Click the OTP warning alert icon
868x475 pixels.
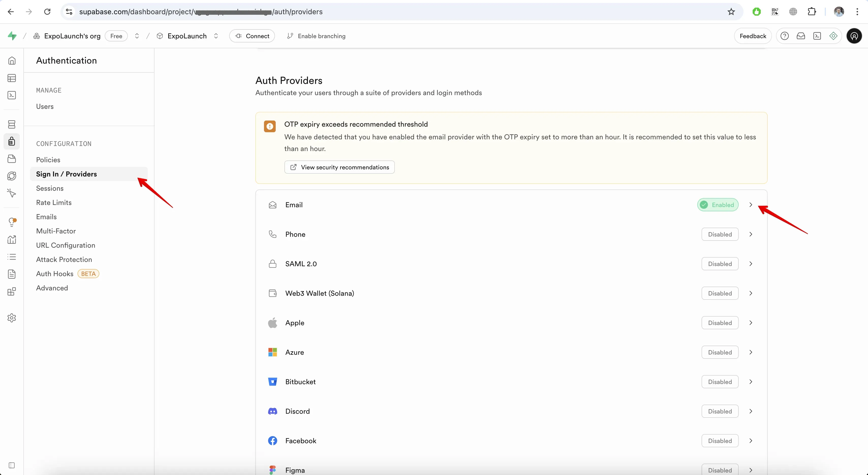coord(270,126)
